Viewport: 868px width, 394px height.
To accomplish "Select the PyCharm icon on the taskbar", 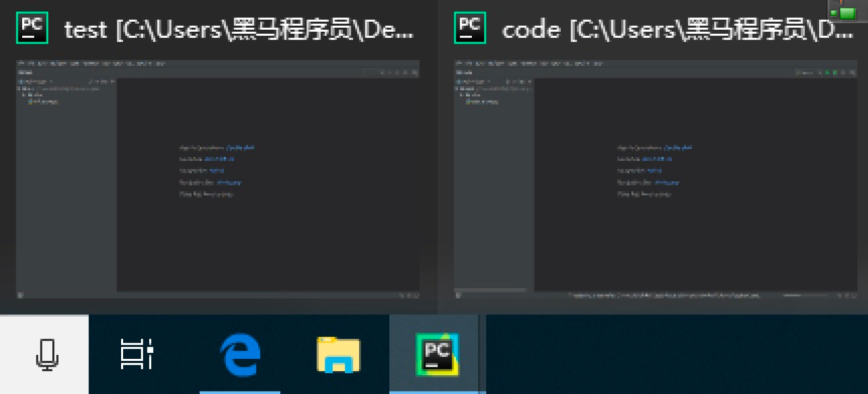I will click(x=437, y=354).
